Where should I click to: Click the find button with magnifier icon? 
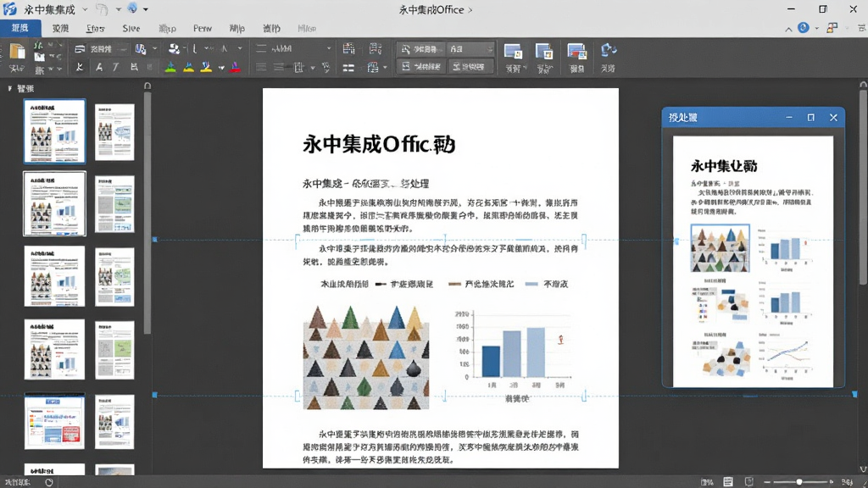pos(420,49)
